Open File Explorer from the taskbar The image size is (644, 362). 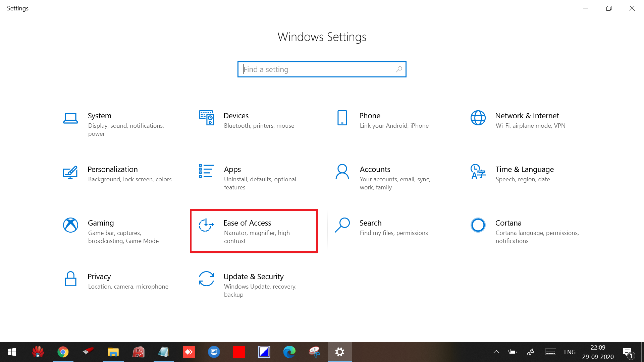coord(113,352)
